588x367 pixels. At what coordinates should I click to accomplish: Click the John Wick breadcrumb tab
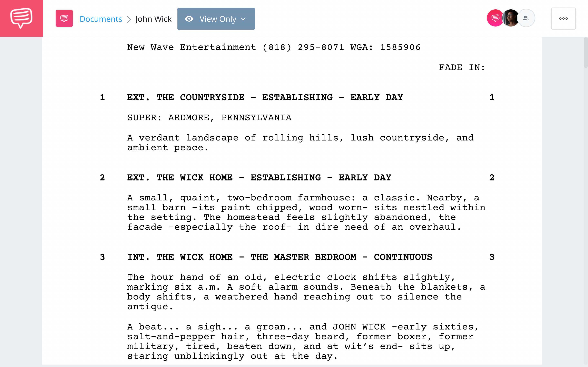tap(153, 19)
